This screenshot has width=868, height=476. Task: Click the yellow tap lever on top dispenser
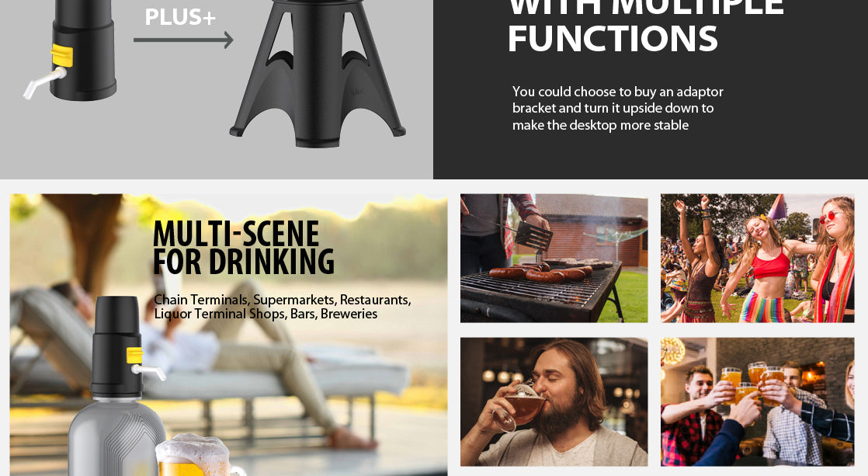click(x=62, y=55)
